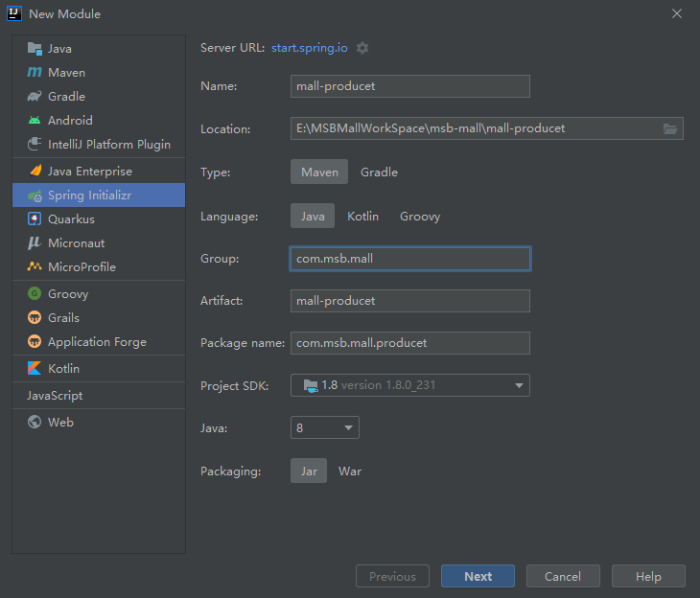The width and height of the screenshot is (700, 598).
Task: Select the Maven module type icon
Action: [x=35, y=72]
